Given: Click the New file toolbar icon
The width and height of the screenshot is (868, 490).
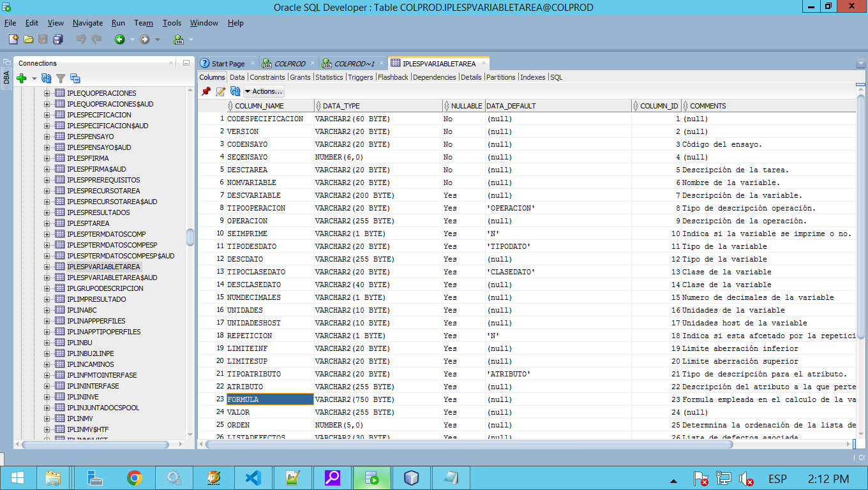Looking at the screenshot, I should tap(13, 39).
